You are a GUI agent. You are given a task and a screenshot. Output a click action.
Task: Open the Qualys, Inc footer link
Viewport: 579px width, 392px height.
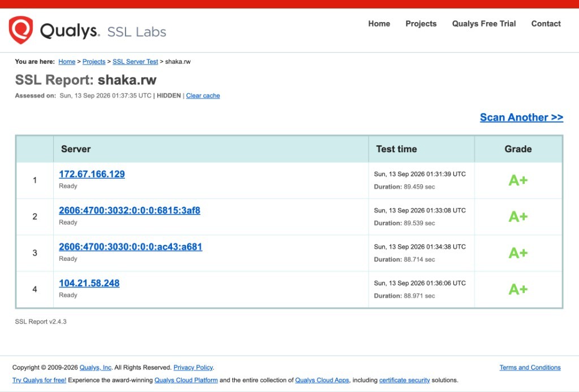pos(95,368)
